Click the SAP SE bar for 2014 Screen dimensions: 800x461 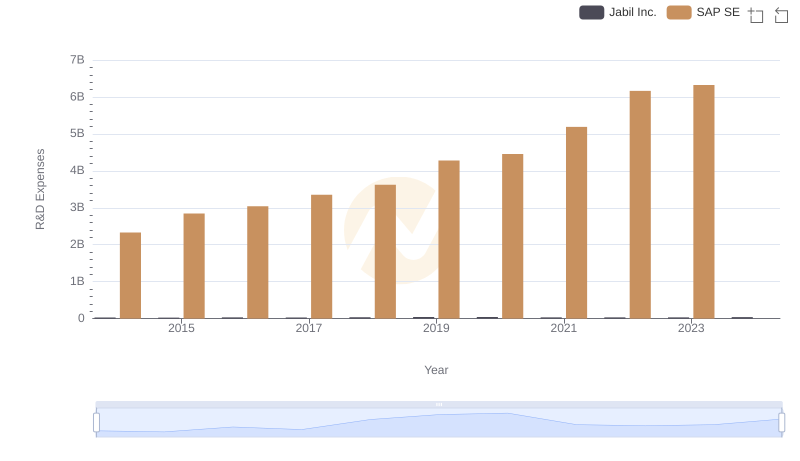[x=131, y=275]
